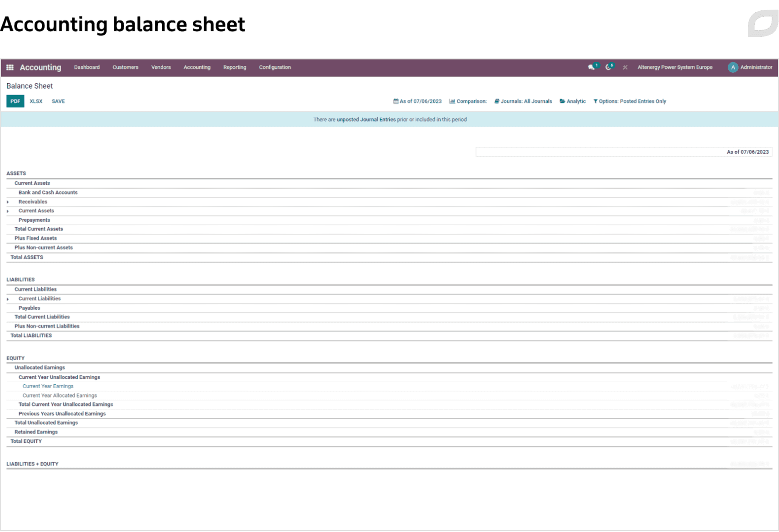Viewport: 779px width, 532px height.
Task: Click Total Current Year Unallocated Earnings row
Action: (x=389, y=405)
